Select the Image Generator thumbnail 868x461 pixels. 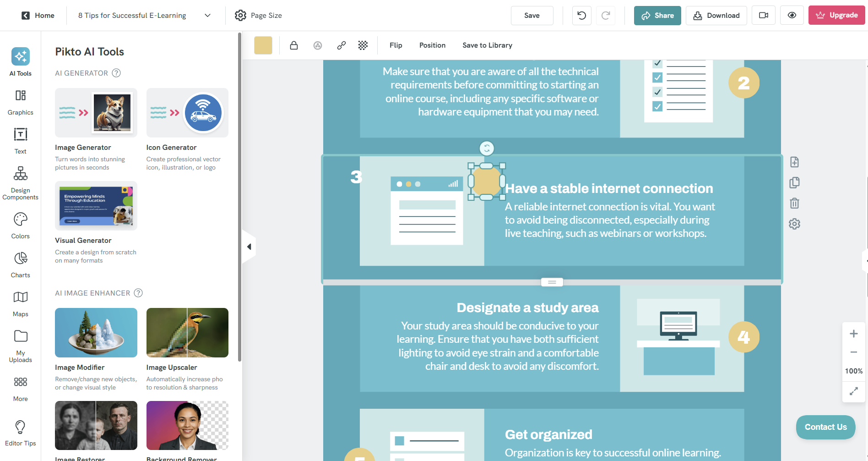(x=96, y=113)
